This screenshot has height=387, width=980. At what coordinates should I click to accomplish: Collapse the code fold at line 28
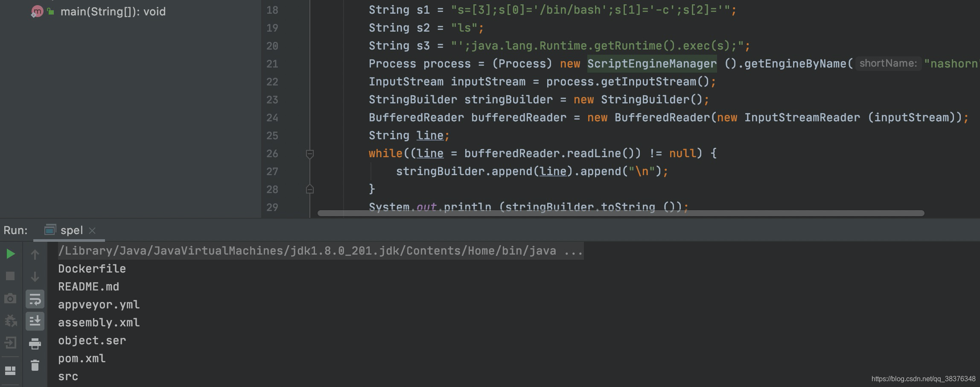[x=310, y=190]
